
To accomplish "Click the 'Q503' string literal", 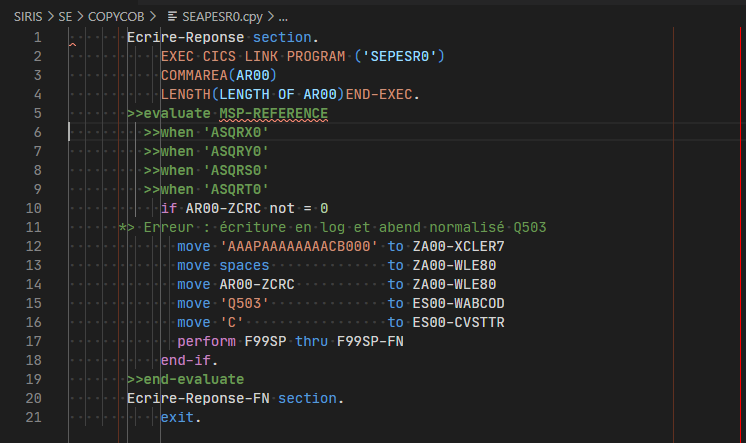I will [244, 303].
